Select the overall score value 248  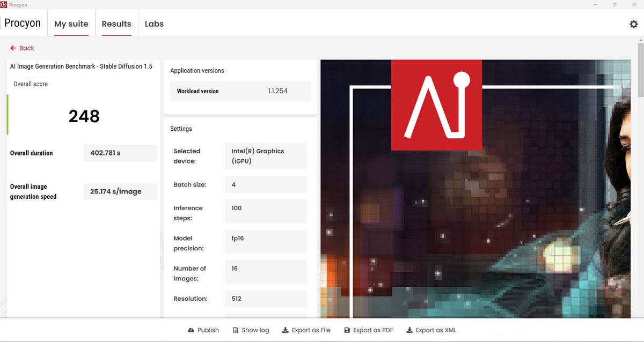(x=84, y=116)
